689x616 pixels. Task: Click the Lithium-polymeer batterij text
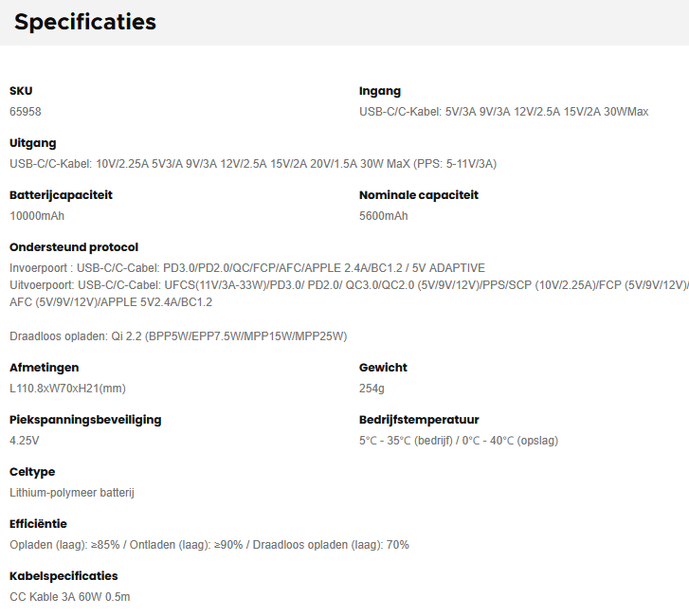pos(72,493)
